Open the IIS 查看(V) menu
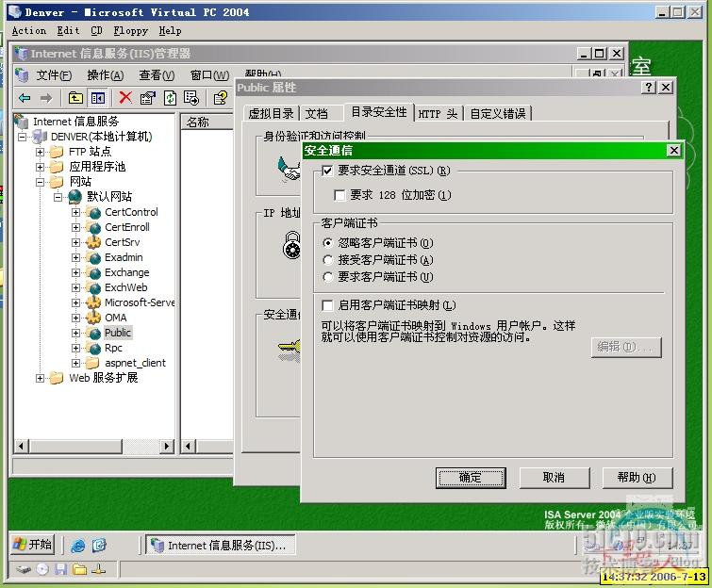 tap(157, 74)
